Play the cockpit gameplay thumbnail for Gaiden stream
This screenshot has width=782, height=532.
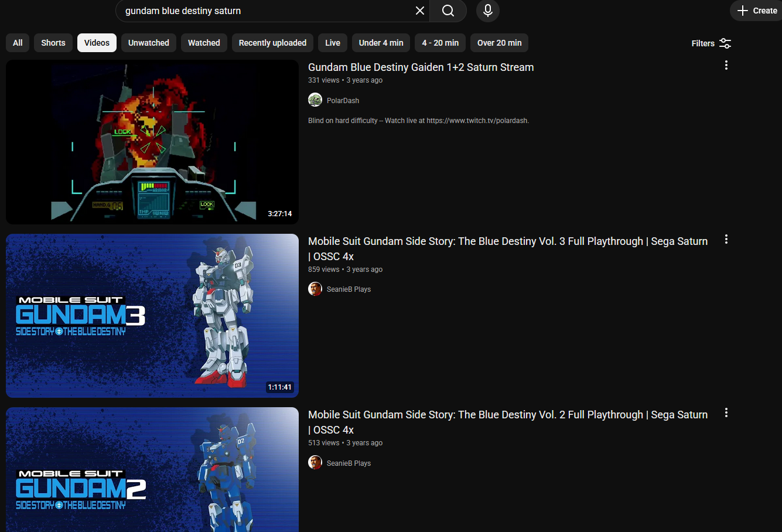(152, 142)
